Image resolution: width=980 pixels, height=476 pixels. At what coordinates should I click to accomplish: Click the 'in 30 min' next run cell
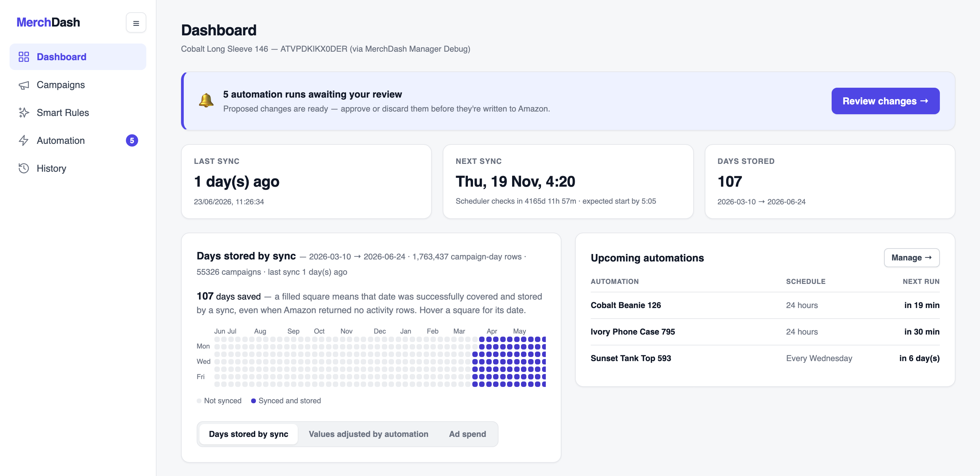click(921, 332)
